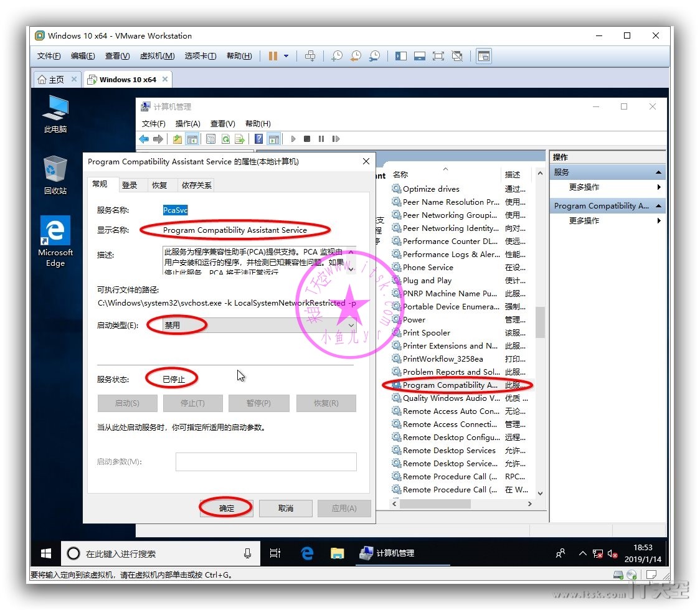The width and height of the screenshot is (700, 610).
Task: Launch Edge from the taskbar
Action: [307, 554]
